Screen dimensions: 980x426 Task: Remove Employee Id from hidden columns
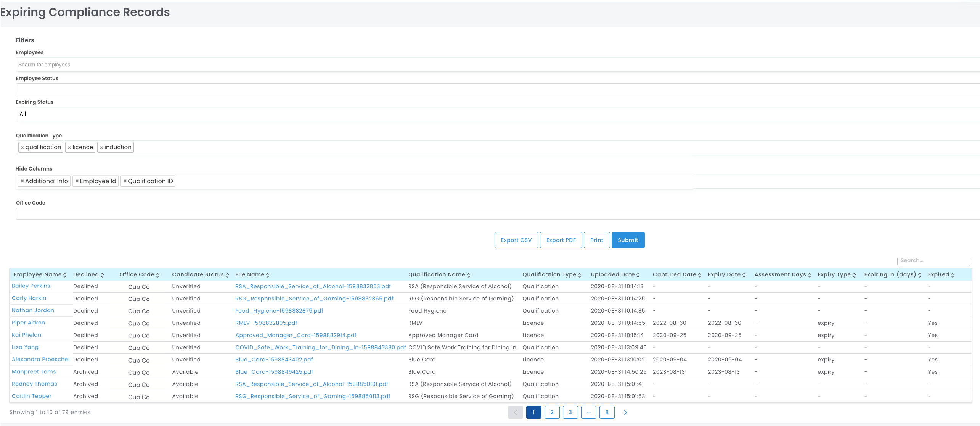77,181
